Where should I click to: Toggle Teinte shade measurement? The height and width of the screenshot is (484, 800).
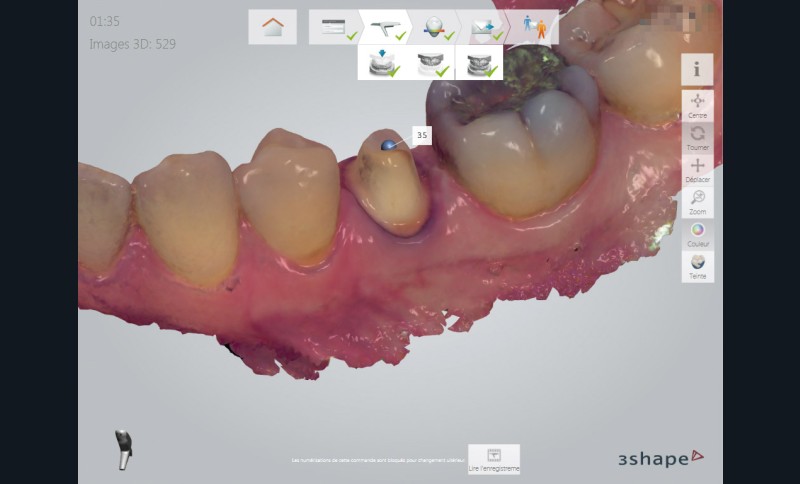pyautogui.click(x=697, y=265)
